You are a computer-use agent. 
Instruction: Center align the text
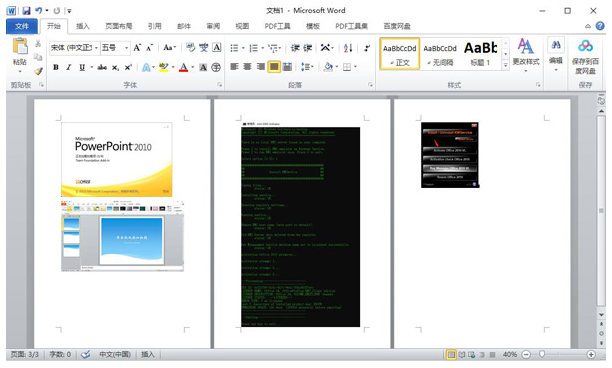click(x=247, y=67)
